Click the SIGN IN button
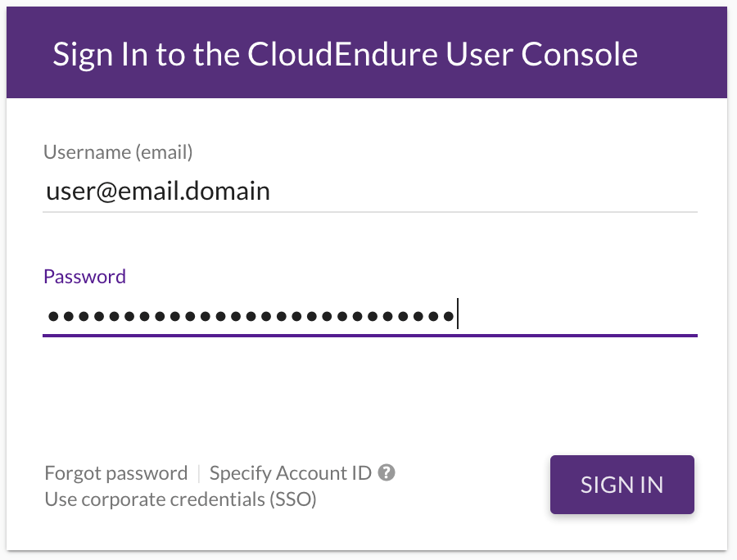Screen dimensions: 737x560 click(x=622, y=485)
